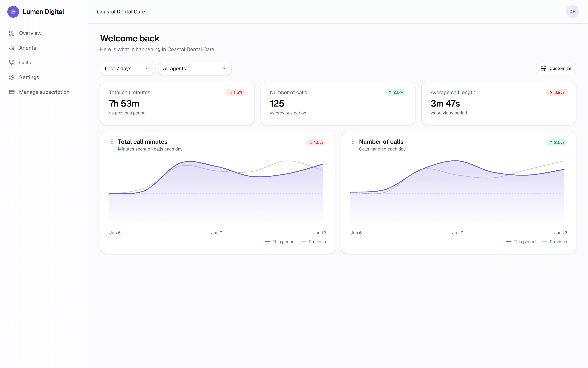Click the 7h 53m value
588x368 pixels.
click(x=124, y=104)
